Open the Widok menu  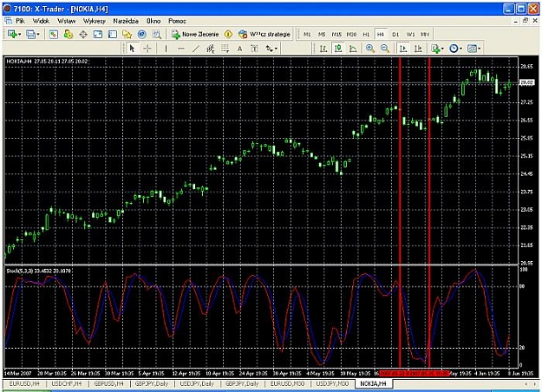(41, 21)
